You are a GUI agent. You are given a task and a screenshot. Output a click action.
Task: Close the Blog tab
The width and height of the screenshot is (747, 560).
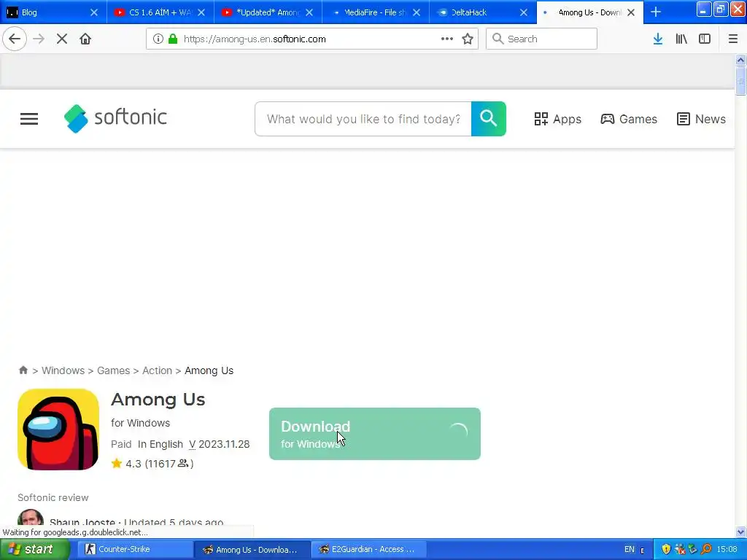94,12
